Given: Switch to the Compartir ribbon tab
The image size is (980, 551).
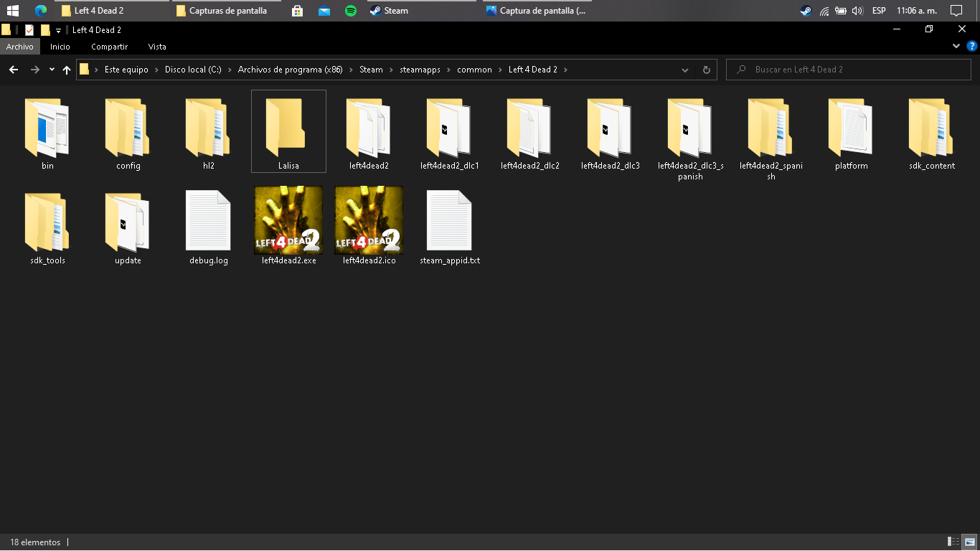Looking at the screenshot, I should [x=109, y=47].
